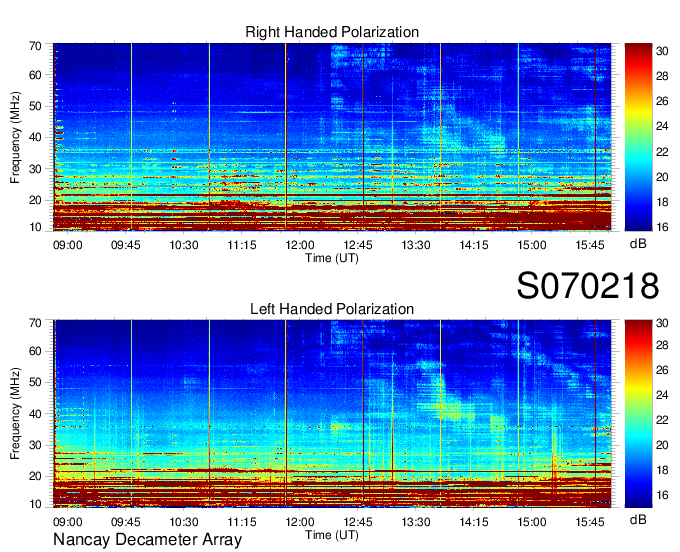Click the 60 MHz tick on Left Handed plot

[x=36, y=351]
